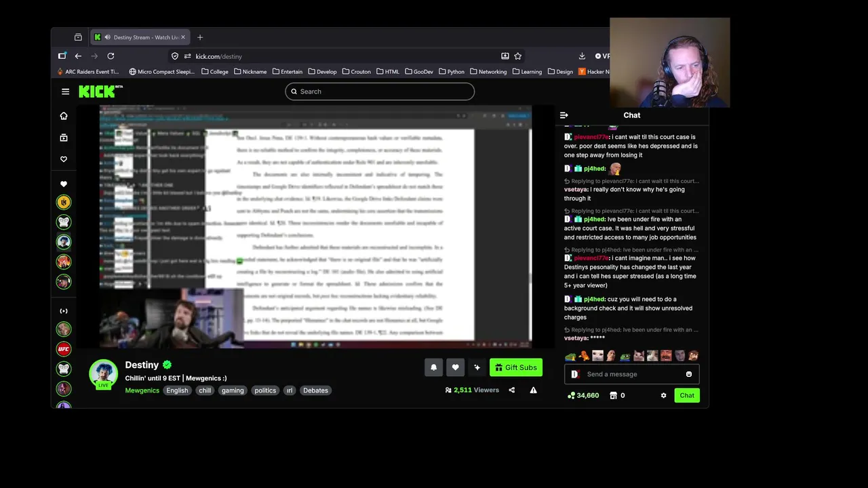
Task: Click the green Chat send button
Action: tap(687, 395)
